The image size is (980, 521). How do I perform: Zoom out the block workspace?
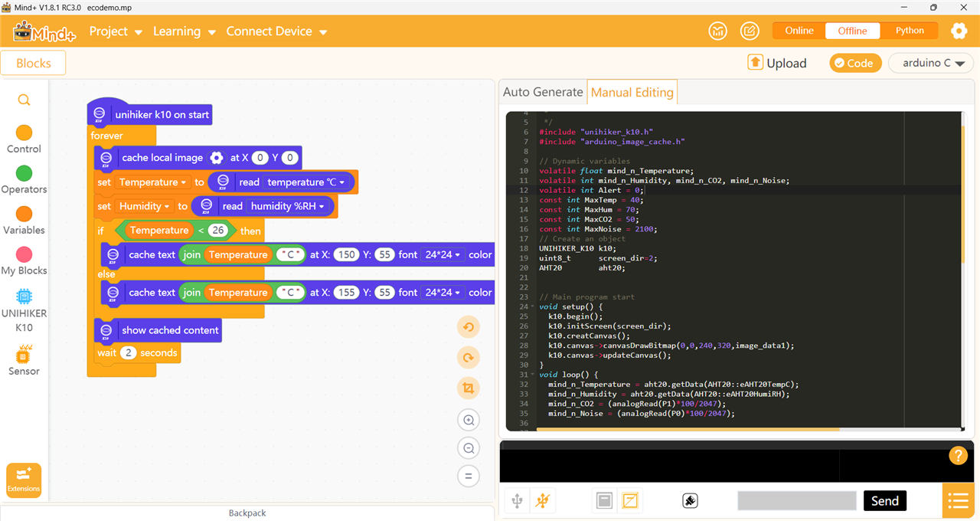tap(469, 448)
